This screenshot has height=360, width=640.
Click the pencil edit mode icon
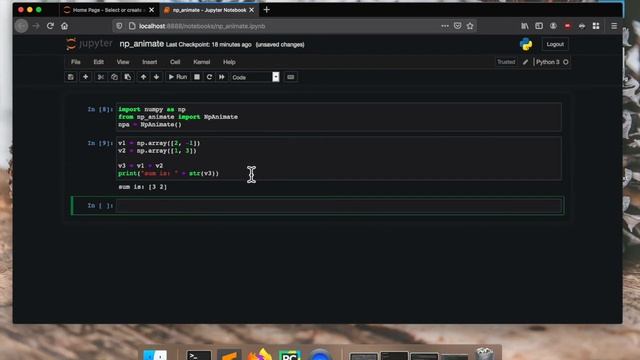(525, 62)
